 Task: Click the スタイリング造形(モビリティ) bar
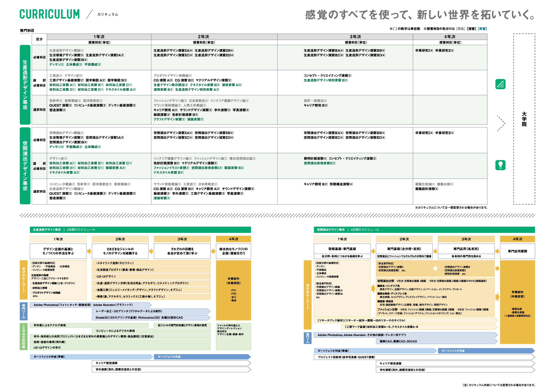pyautogui.click(x=151, y=263)
